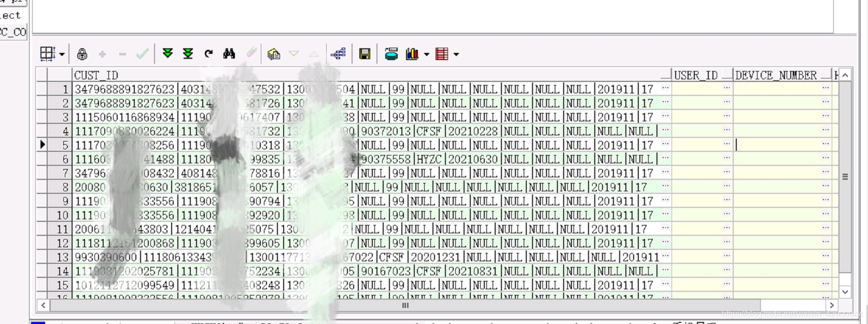Select row 1 by its row number
Image resolution: width=868 pixels, height=324 pixels.
(x=59, y=89)
